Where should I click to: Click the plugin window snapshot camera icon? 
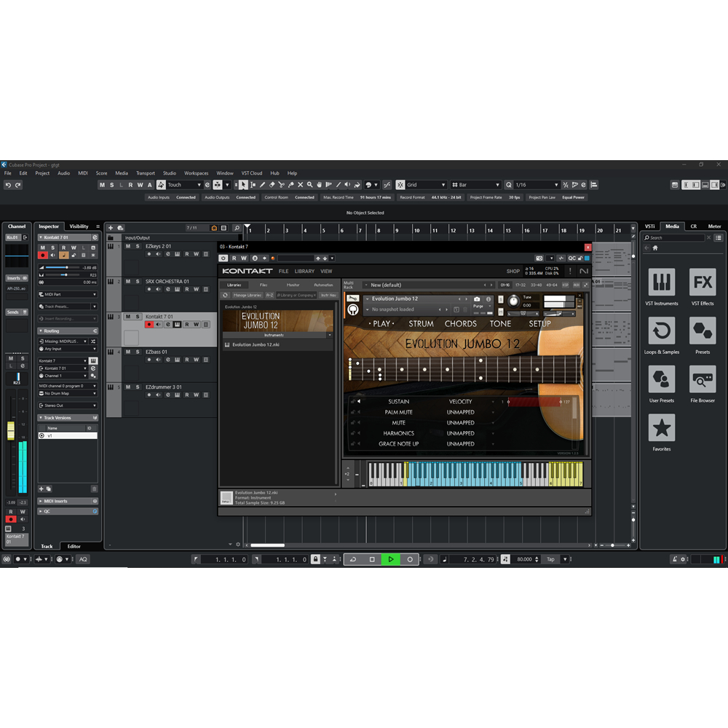click(x=539, y=258)
